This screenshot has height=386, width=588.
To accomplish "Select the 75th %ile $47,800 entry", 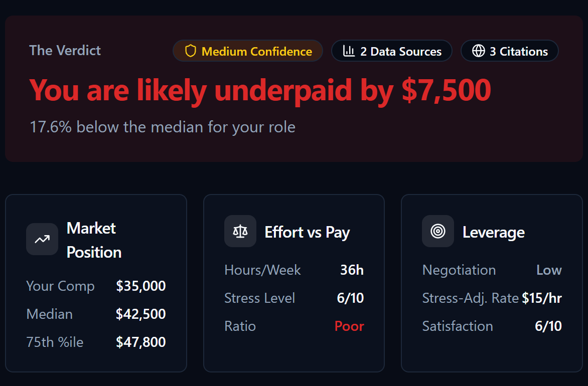I will (141, 342).
